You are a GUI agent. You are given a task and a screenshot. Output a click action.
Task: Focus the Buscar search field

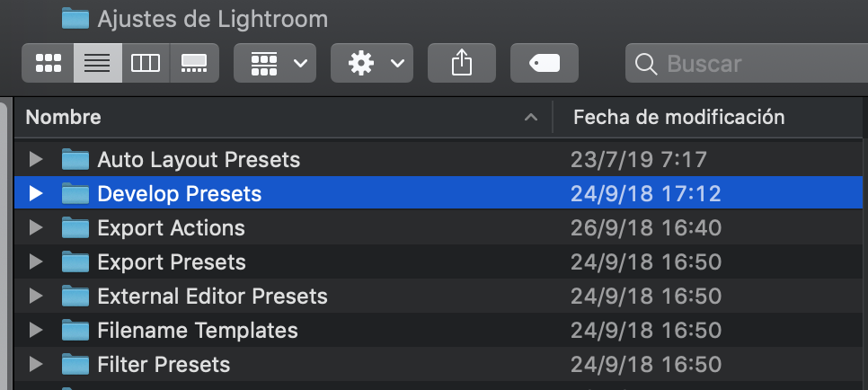(747, 63)
